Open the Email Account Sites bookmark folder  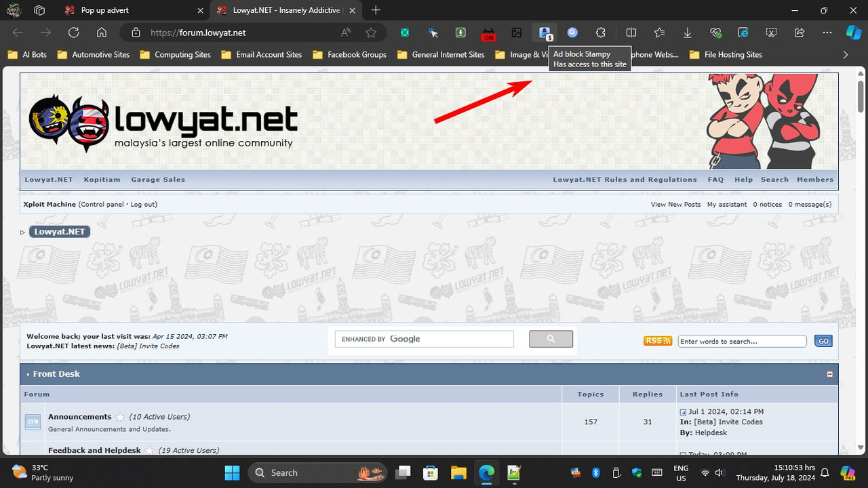point(262,54)
